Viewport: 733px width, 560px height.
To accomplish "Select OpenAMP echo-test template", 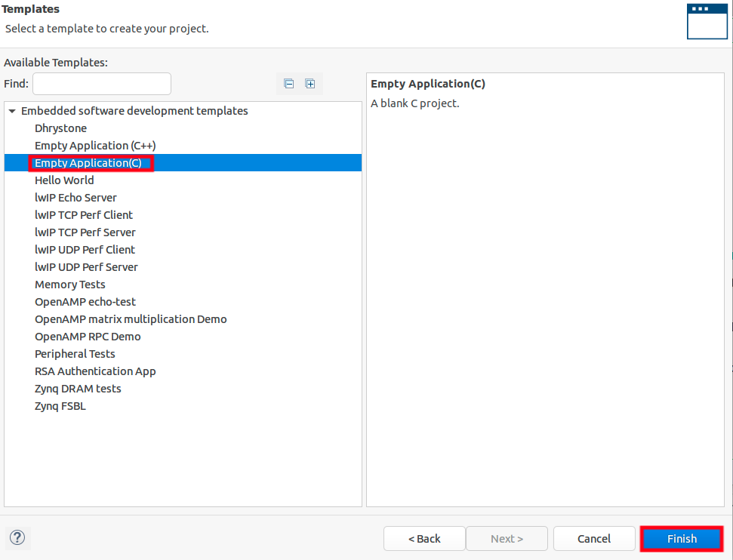I will (85, 301).
